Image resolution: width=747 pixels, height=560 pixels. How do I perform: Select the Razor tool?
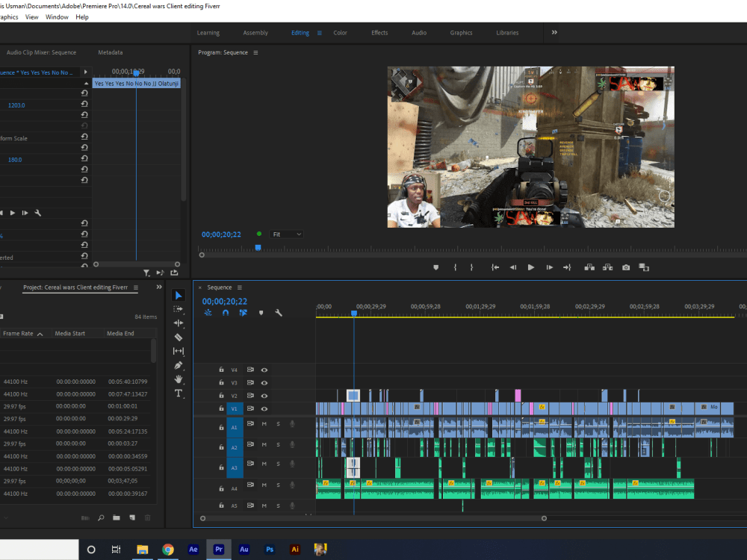click(x=179, y=337)
